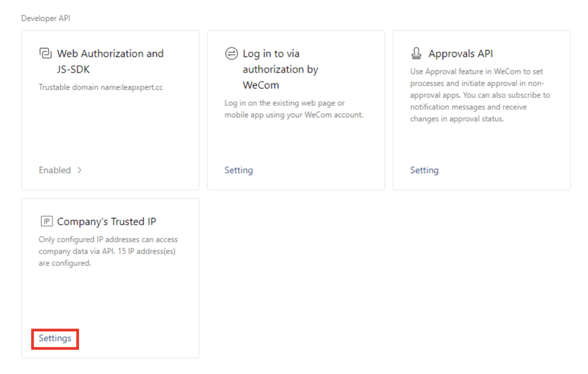
Task: Click the 15 IP addresses configured description
Action: pyautogui.click(x=108, y=251)
